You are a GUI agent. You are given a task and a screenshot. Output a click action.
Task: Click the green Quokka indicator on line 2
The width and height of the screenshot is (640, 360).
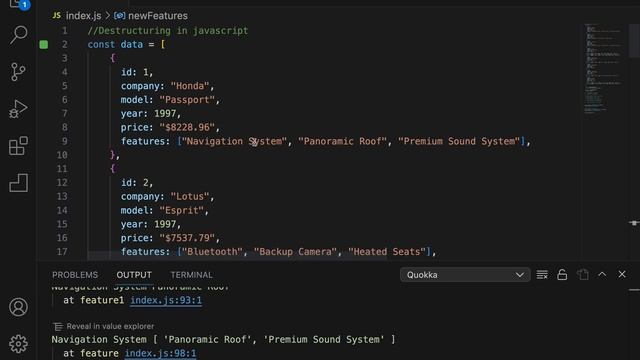coord(44,44)
